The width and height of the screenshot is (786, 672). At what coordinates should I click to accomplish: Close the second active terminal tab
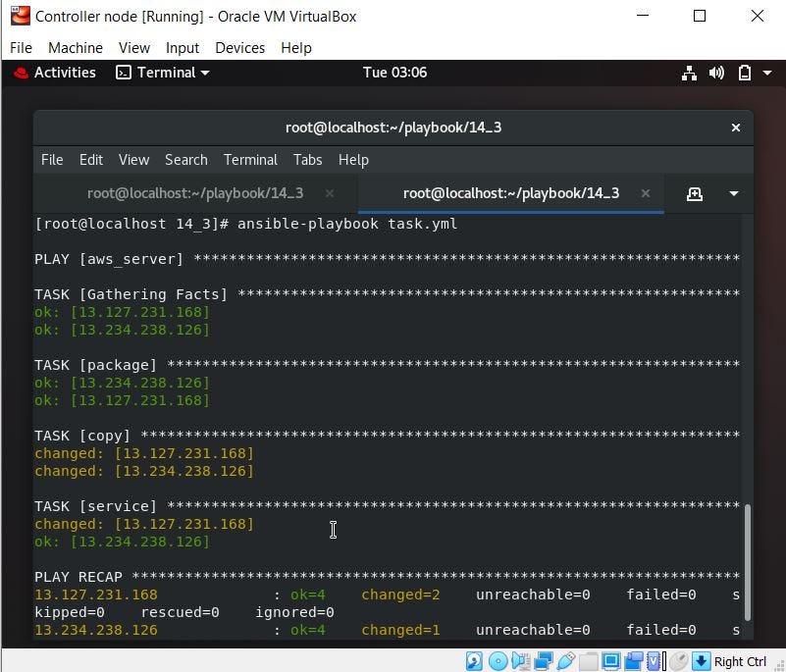646,193
